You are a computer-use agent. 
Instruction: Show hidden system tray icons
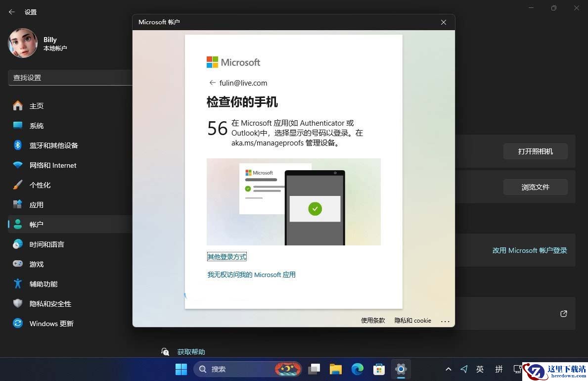(448, 369)
